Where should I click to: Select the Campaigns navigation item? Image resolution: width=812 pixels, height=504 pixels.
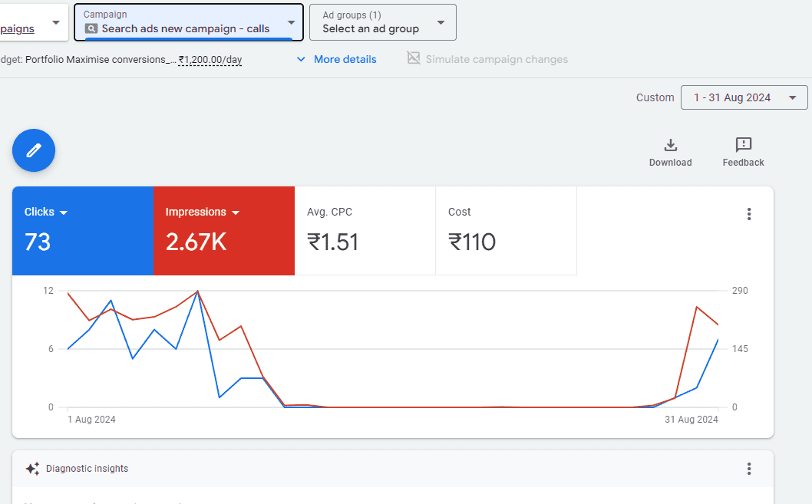pyautogui.click(x=18, y=28)
